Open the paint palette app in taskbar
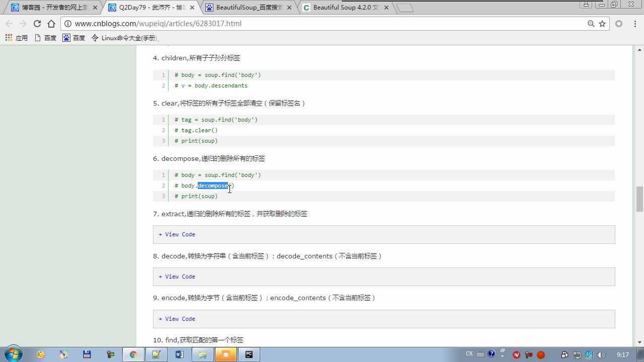Screen dimensions: 644x362 (x=41, y=354)
